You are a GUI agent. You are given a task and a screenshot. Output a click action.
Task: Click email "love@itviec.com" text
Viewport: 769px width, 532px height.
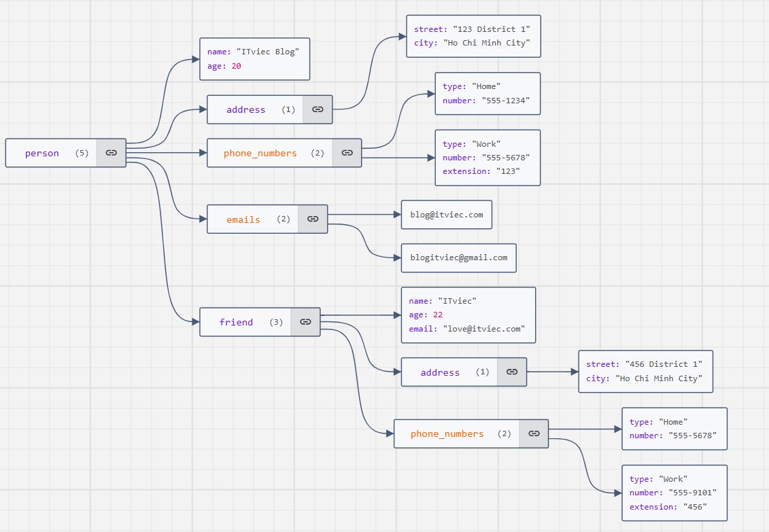click(x=467, y=329)
